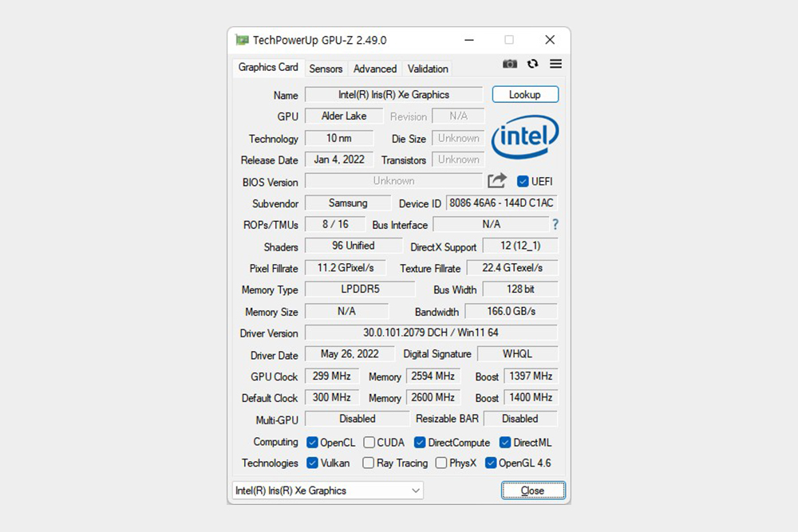Click the Bus Interface question mark
The image size is (798, 532).
pos(555,224)
